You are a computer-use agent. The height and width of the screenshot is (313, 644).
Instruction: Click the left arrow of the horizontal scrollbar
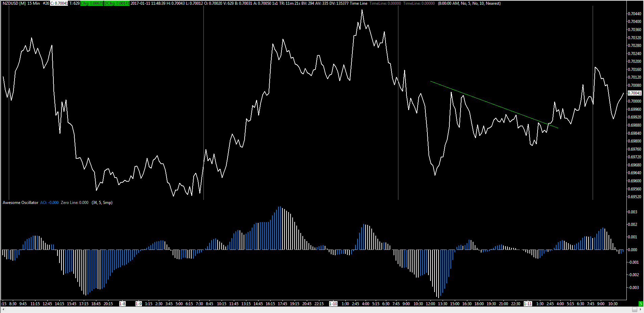tap(3, 310)
